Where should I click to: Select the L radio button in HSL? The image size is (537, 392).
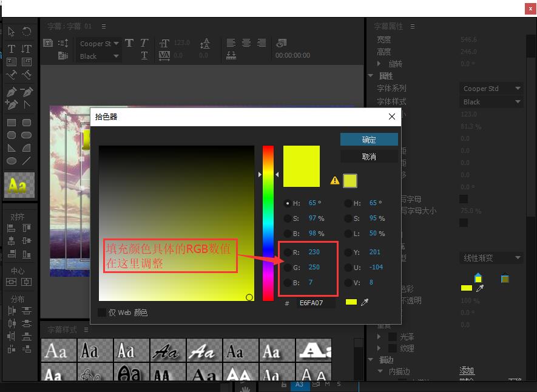point(348,234)
